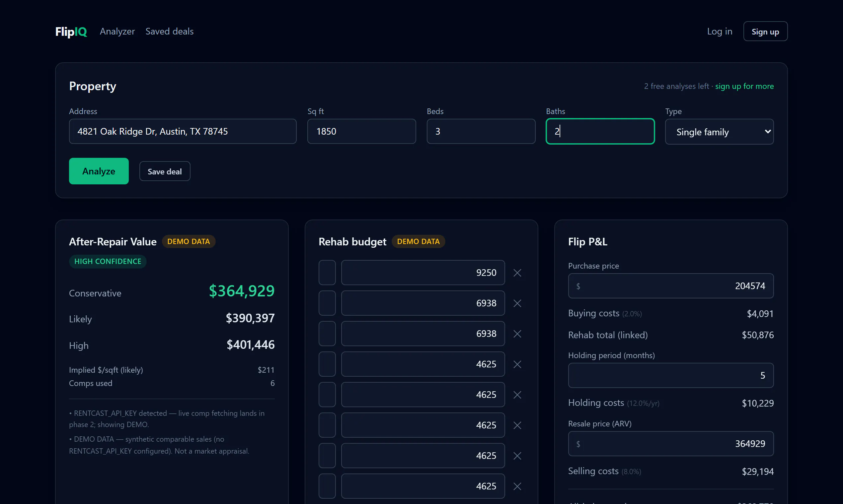Edit the 9250 rehab amount field

pyautogui.click(x=423, y=273)
